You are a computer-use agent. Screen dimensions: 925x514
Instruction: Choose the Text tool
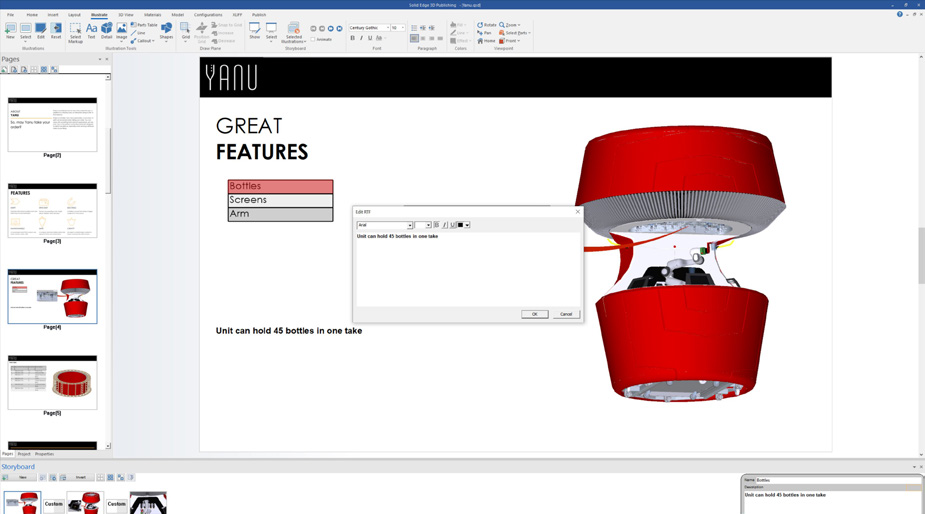(91, 31)
